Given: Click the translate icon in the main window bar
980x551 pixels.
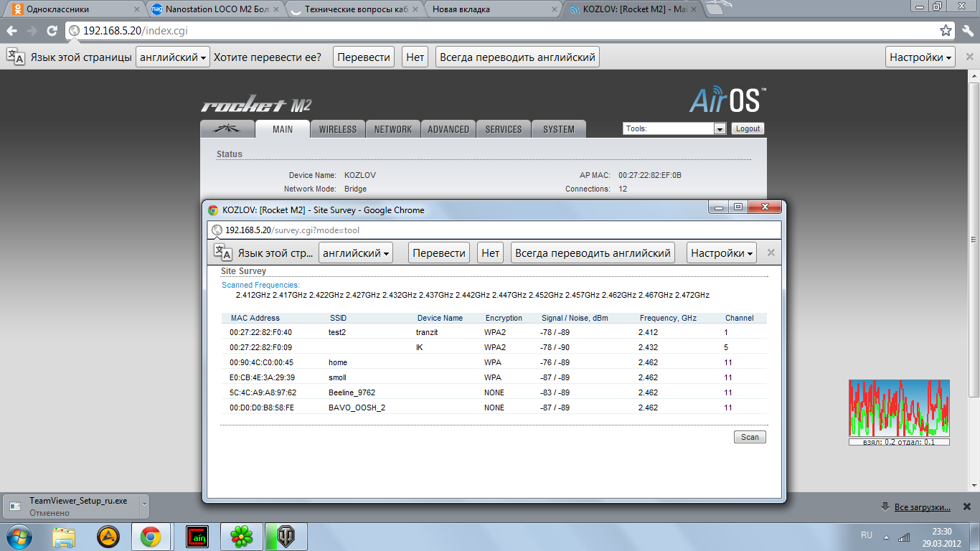Looking at the screenshot, I should coord(16,57).
